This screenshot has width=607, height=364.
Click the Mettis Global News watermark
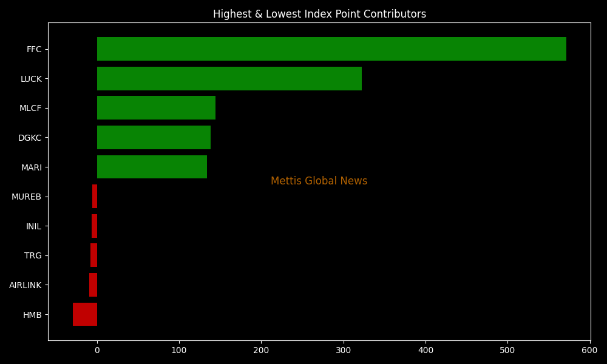pyautogui.click(x=319, y=181)
